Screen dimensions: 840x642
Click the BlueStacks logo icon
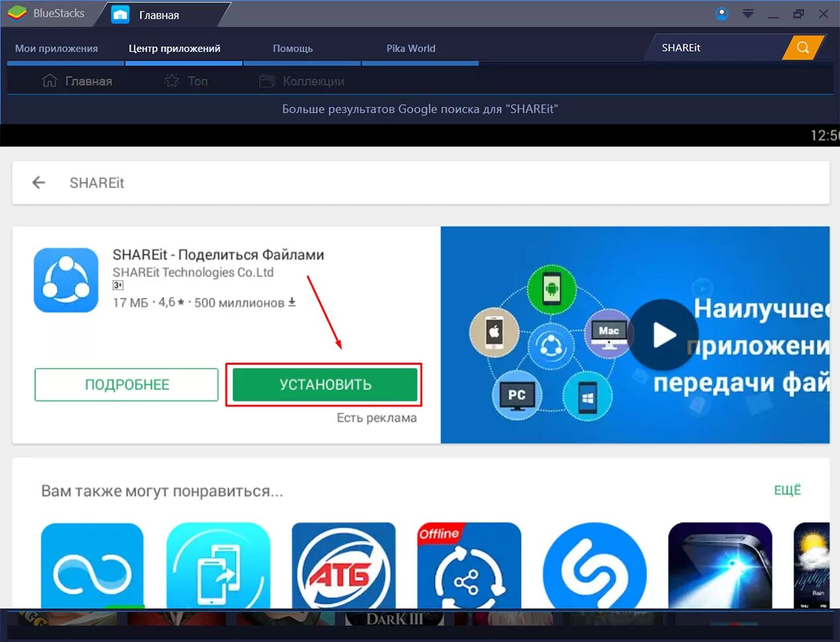point(17,13)
